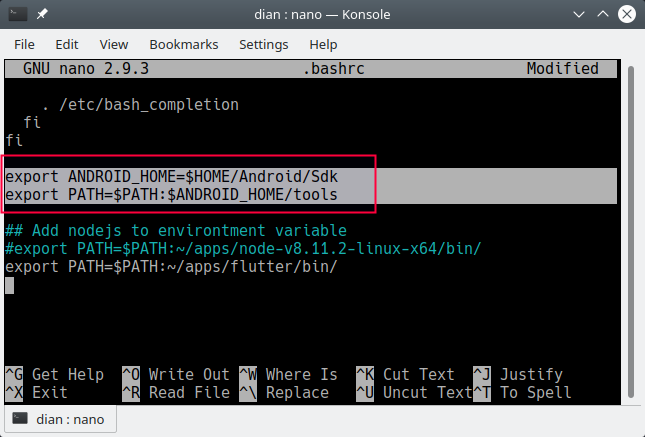Click the "Exit" shortcut in nano footer

(x=50, y=393)
